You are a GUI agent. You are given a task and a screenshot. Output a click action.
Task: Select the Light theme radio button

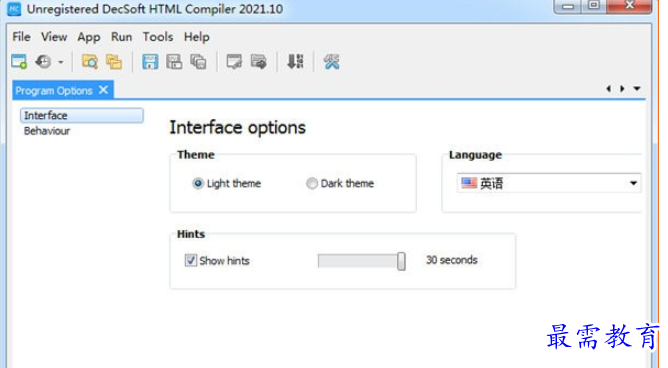coord(198,184)
